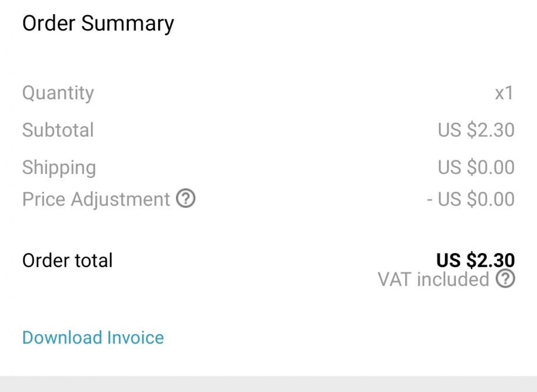Click the Shipping amount US $0.00

click(476, 168)
